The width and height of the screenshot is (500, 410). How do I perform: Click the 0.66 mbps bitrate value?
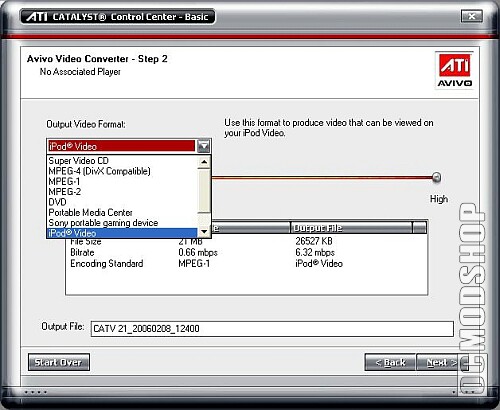[x=198, y=252]
